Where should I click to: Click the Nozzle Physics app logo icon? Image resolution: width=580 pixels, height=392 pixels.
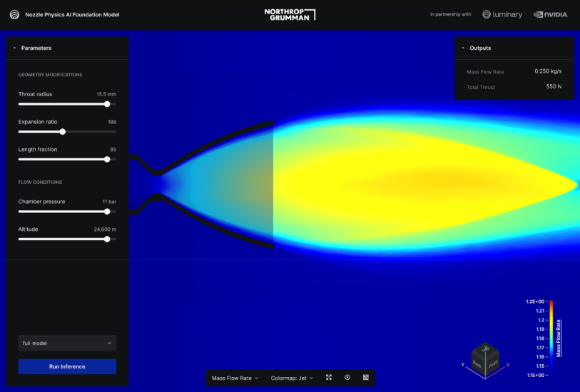point(14,14)
